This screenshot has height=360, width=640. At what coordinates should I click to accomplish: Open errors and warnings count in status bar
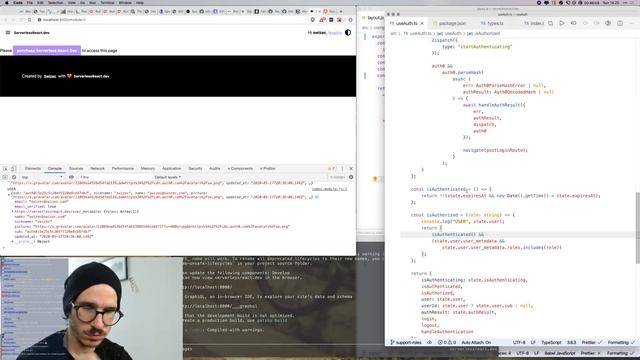click(447, 343)
